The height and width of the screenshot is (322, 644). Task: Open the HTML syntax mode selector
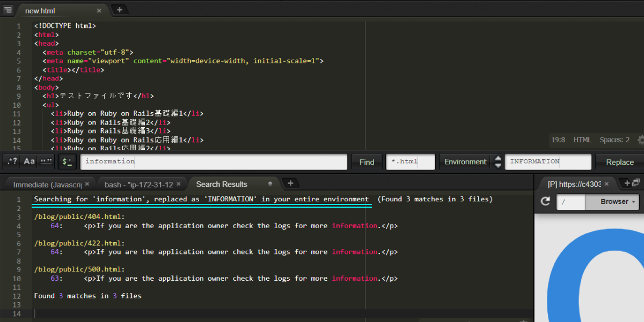582,140
